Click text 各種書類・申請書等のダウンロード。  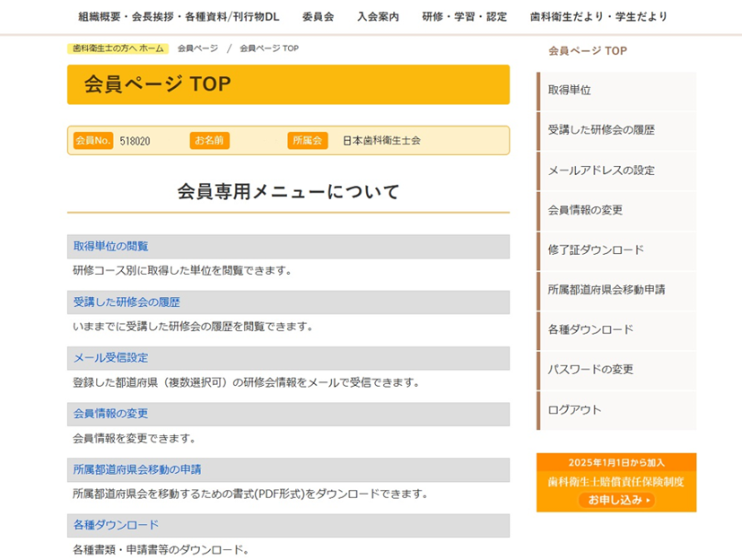[161, 550]
